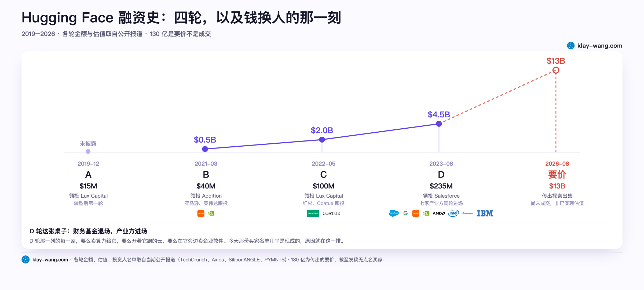This screenshot has width=644, height=290.
Task: Click 转型后第一轮 note
Action: pyautogui.click(x=88, y=203)
